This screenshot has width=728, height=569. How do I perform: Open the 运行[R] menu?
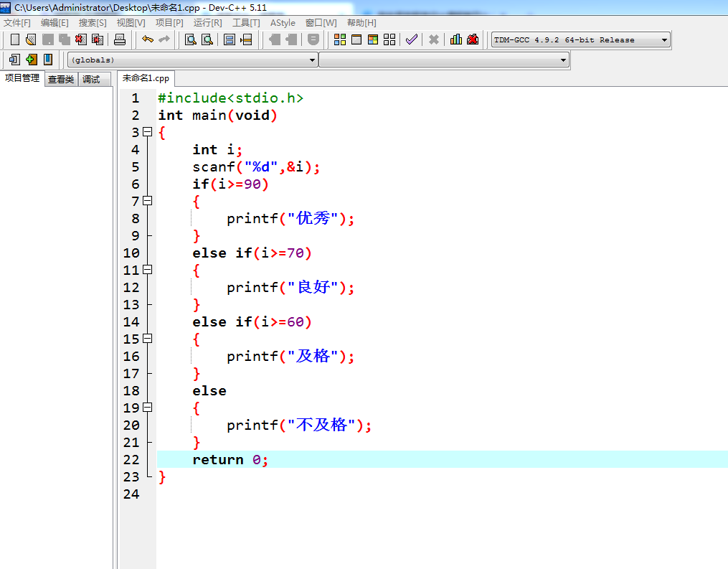207,23
